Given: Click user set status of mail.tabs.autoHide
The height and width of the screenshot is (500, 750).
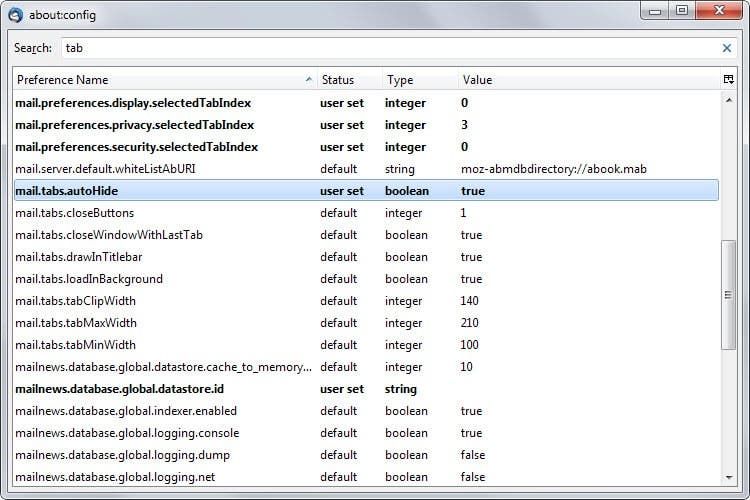Looking at the screenshot, I should [x=342, y=191].
